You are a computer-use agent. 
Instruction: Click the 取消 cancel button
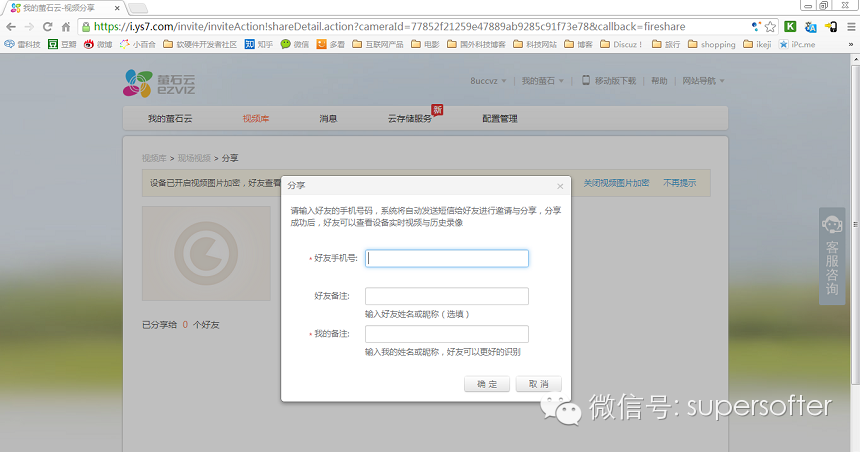coord(539,384)
